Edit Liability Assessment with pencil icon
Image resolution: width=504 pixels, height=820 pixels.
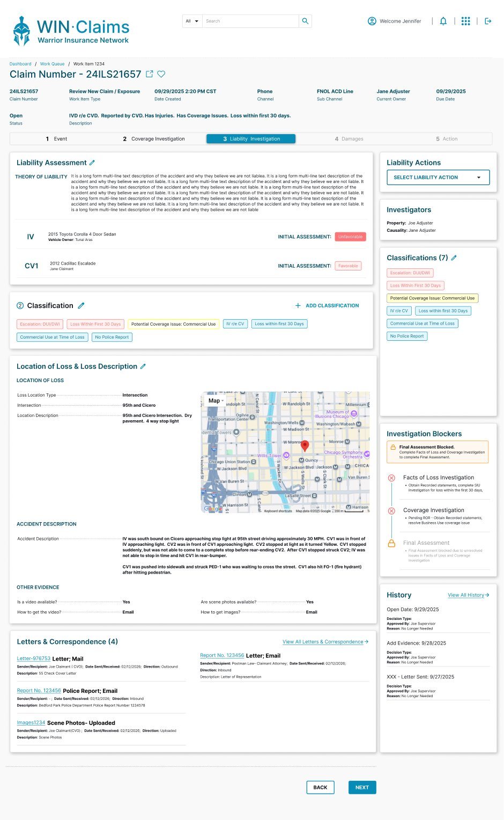(x=92, y=163)
